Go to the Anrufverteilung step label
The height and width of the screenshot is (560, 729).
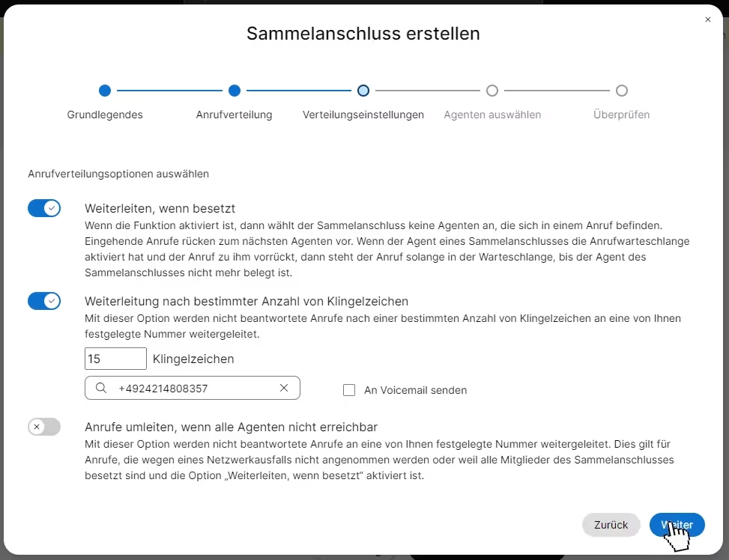pos(235,115)
